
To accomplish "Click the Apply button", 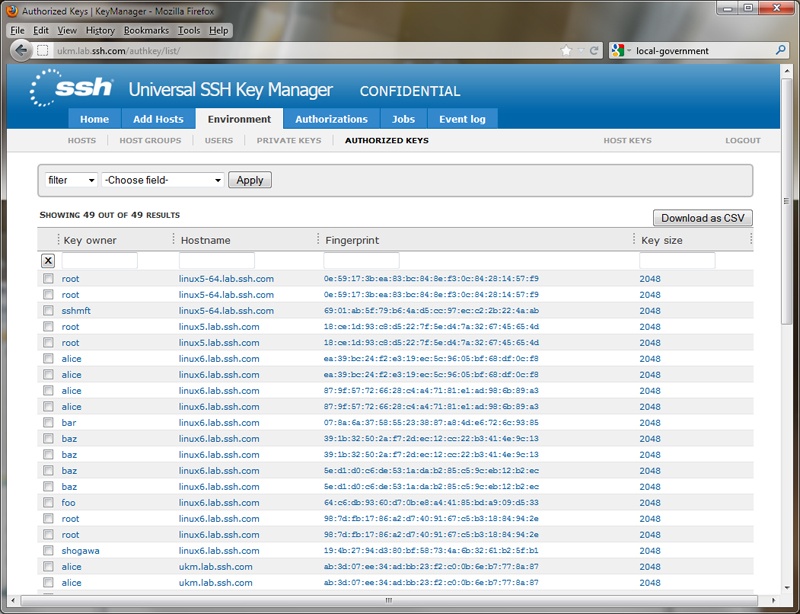I will point(249,180).
